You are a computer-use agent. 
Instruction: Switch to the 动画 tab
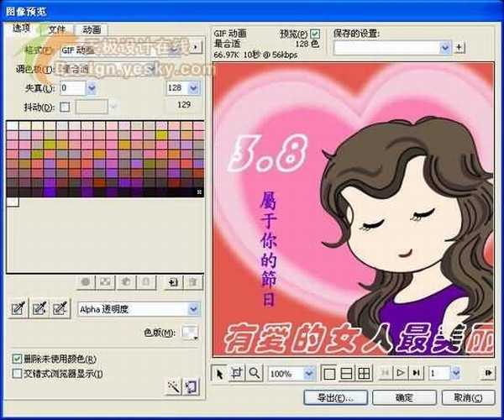point(92,29)
